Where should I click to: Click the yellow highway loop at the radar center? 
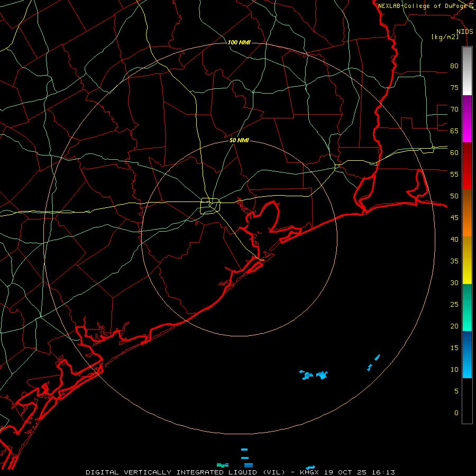tap(210, 206)
